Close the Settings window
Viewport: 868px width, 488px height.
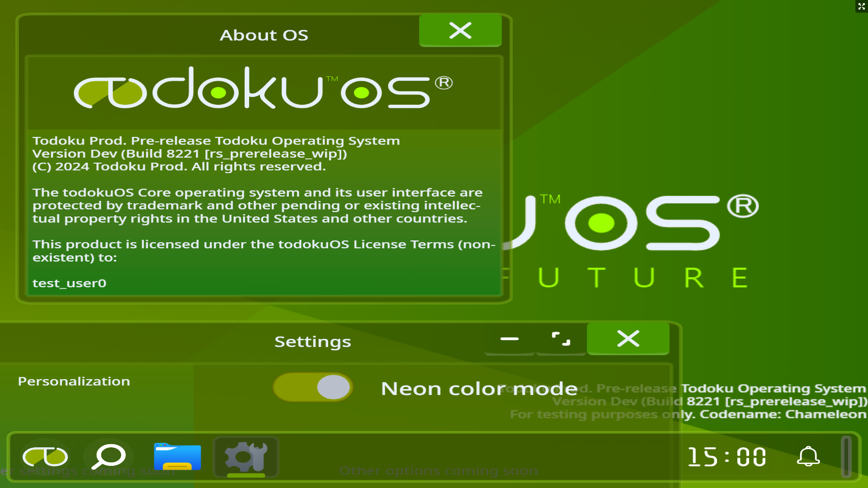628,338
